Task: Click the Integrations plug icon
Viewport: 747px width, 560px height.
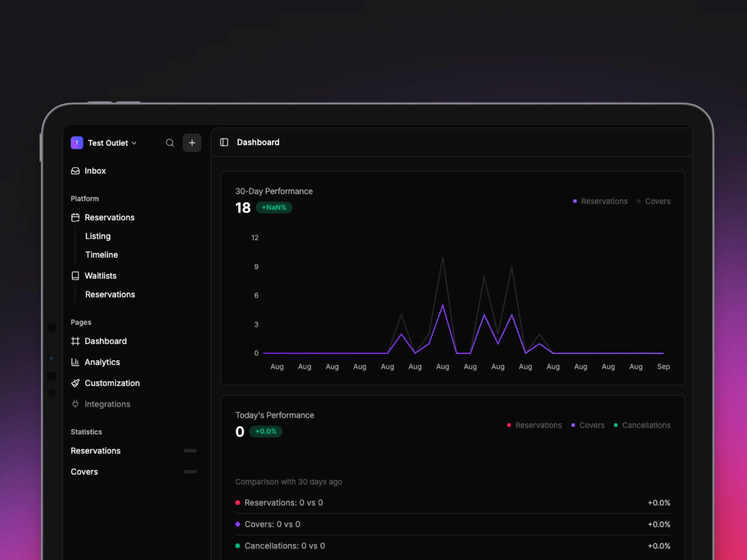Action: pyautogui.click(x=75, y=404)
